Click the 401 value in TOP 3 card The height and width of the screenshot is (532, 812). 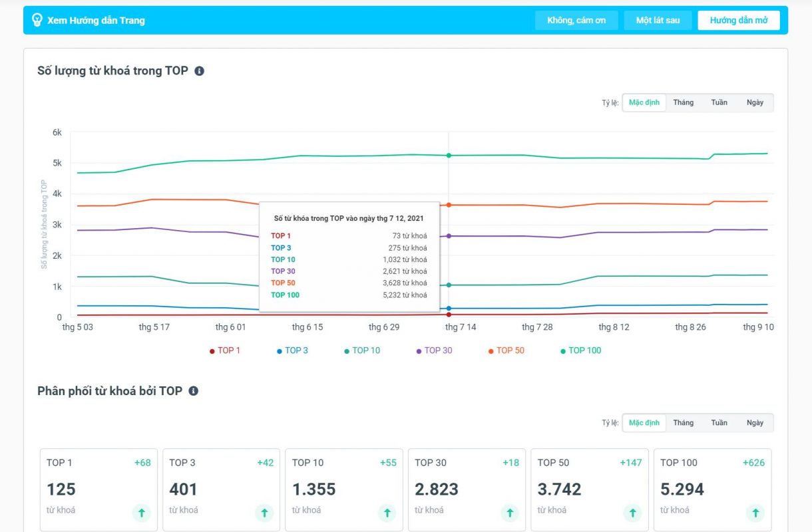click(184, 489)
